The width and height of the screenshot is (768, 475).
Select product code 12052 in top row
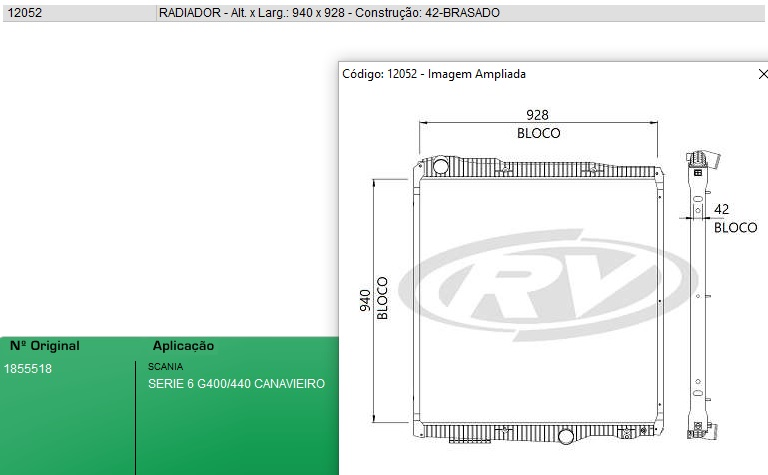23,14
